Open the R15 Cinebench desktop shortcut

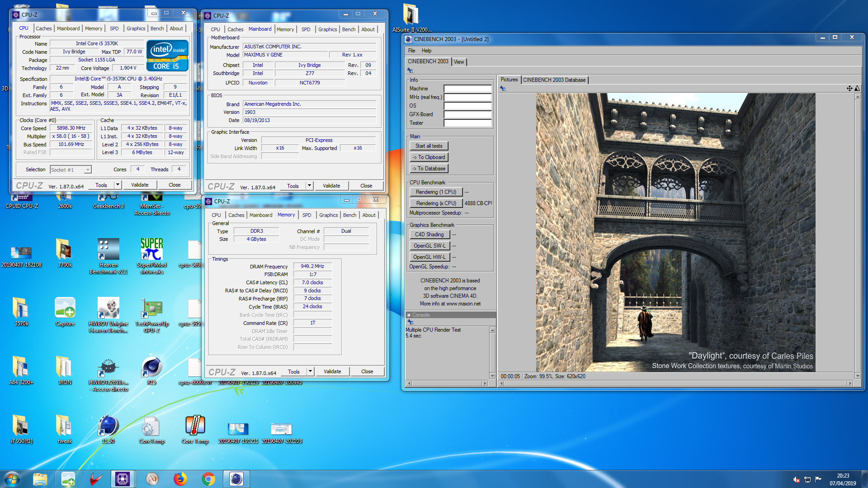click(152, 371)
